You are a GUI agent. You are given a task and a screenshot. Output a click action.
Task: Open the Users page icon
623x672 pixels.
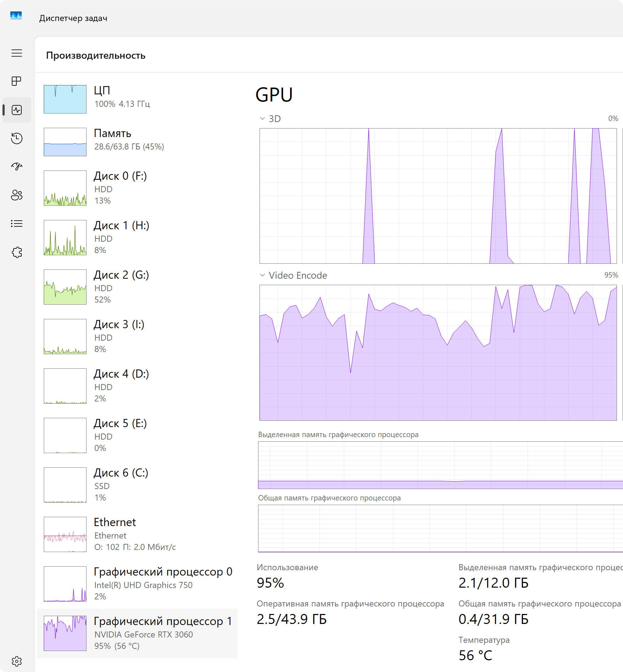17,195
